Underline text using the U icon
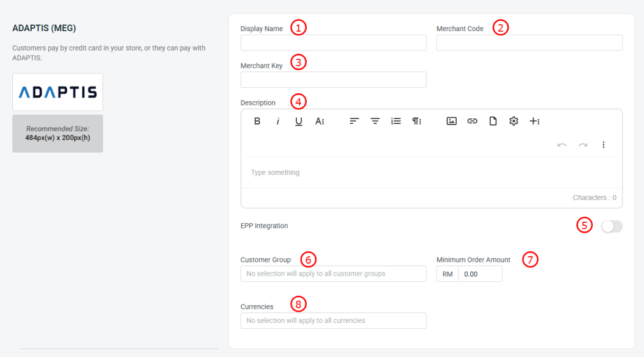Screen dimensions: 644x357 (x=299, y=121)
